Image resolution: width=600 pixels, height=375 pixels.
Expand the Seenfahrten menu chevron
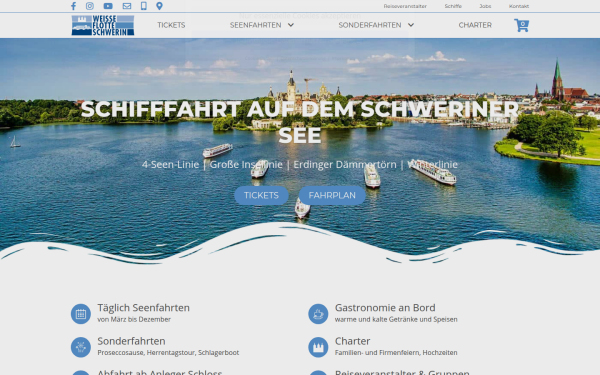coord(291,25)
